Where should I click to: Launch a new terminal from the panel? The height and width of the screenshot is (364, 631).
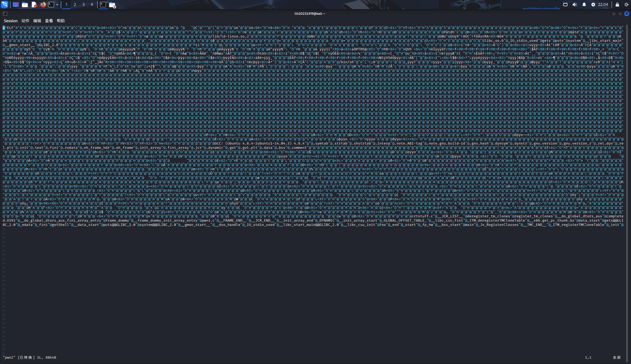pos(51,5)
